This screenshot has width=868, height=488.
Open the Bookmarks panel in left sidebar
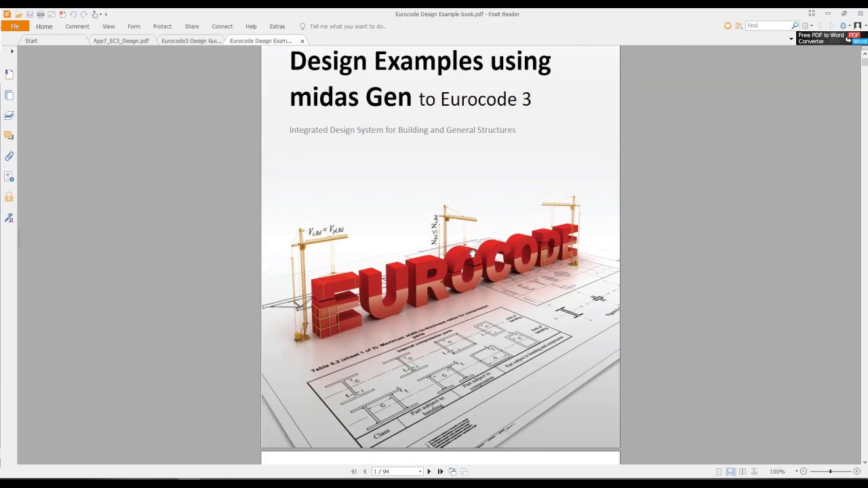pos(9,74)
